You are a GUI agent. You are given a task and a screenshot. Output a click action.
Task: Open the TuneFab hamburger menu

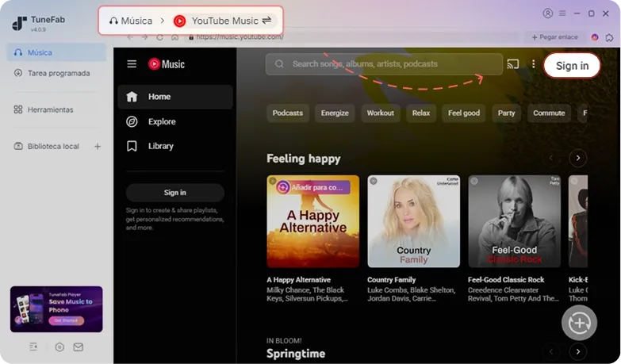point(562,13)
